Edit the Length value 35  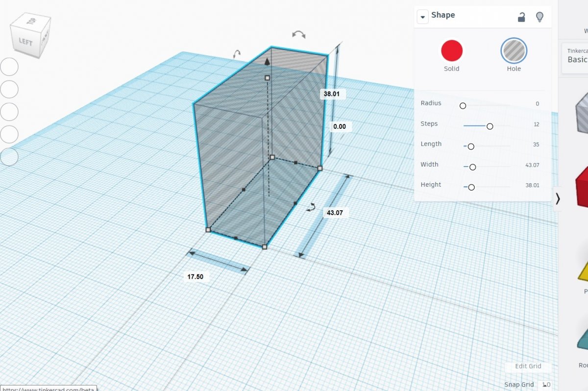536,145
